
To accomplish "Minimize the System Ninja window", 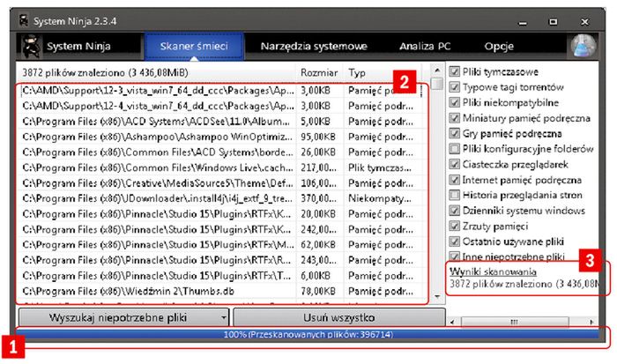I will (x=523, y=22).
